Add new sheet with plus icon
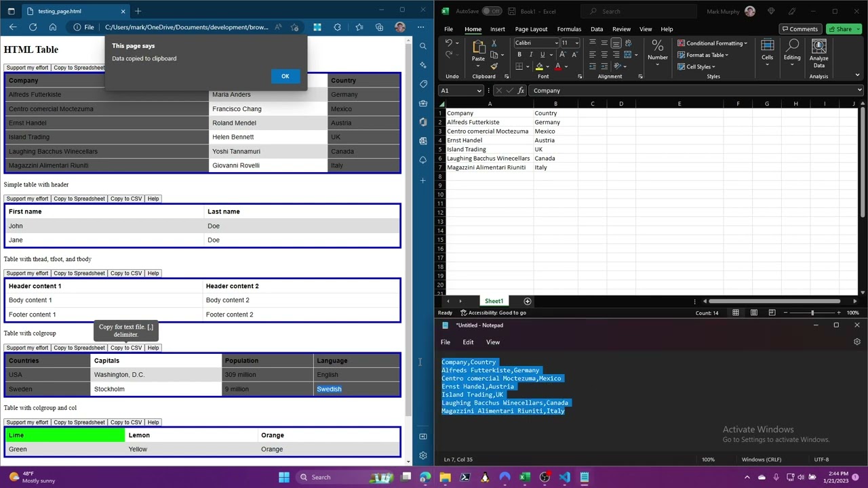The width and height of the screenshot is (868, 488). click(528, 301)
